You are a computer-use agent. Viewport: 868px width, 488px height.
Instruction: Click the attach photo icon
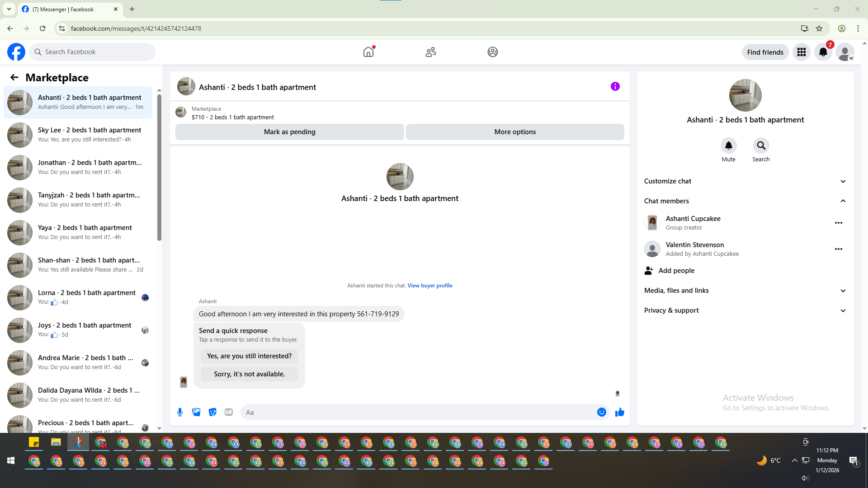(x=196, y=412)
